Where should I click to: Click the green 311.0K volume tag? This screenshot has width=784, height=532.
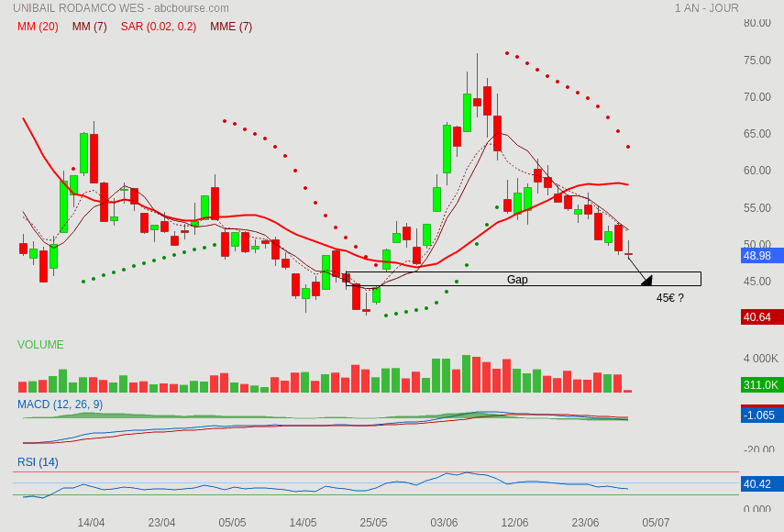click(x=762, y=385)
